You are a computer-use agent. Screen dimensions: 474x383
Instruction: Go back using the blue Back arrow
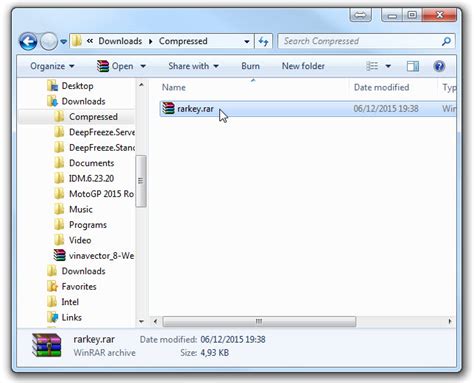click(x=28, y=42)
